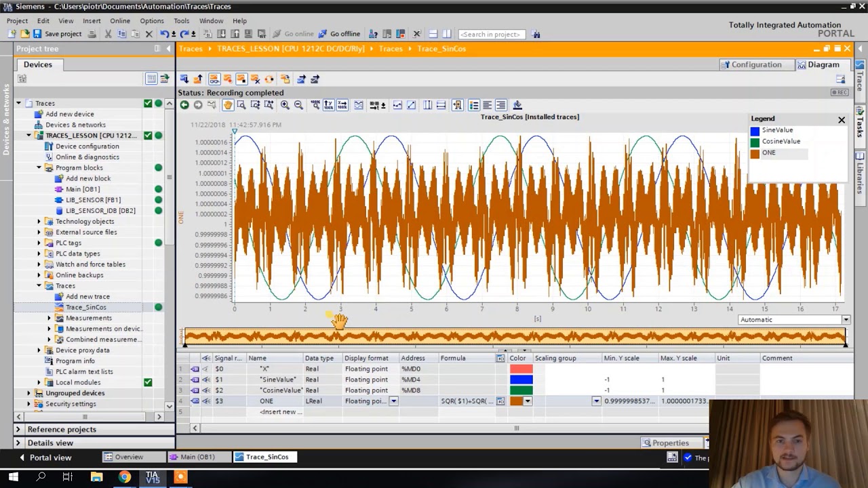Click the undo arrow in main toolbar
The image size is (868, 488).
tap(165, 34)
